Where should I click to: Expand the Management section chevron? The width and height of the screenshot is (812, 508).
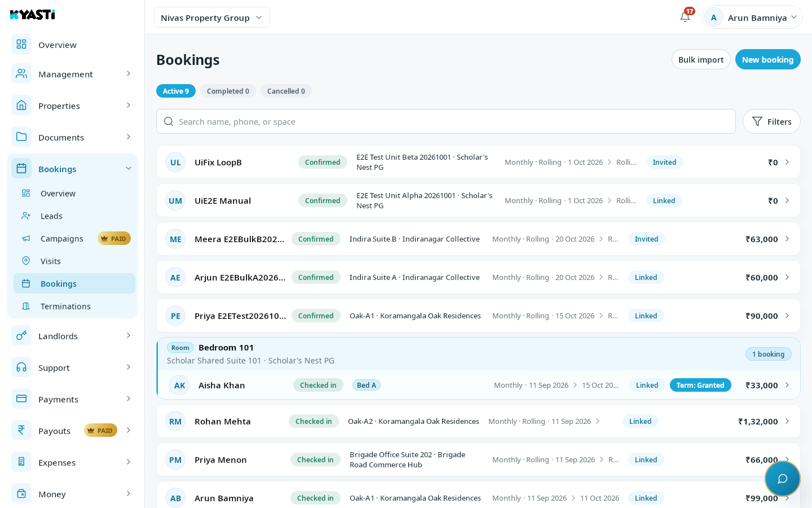(x=129, y=73)
